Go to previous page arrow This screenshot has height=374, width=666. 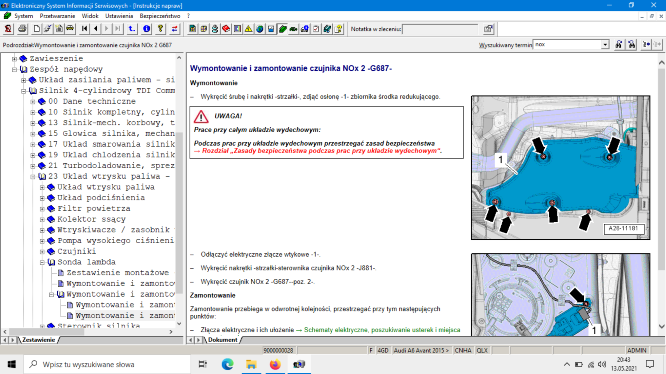(96, 29)
